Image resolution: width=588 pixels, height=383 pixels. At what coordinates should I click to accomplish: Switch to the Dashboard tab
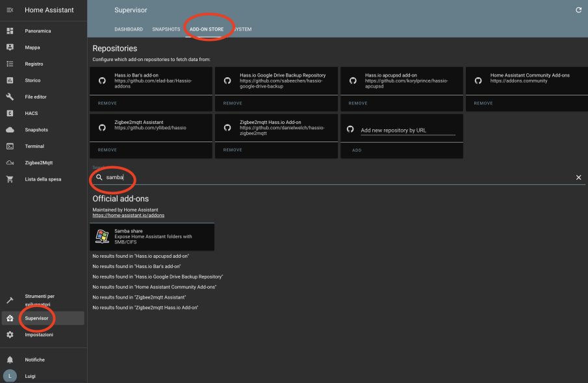tap(129, 29)
